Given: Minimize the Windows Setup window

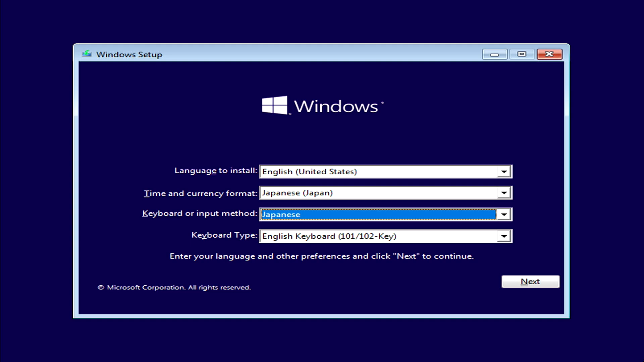Looking at the screenshot, I should (x=494, y=54).
